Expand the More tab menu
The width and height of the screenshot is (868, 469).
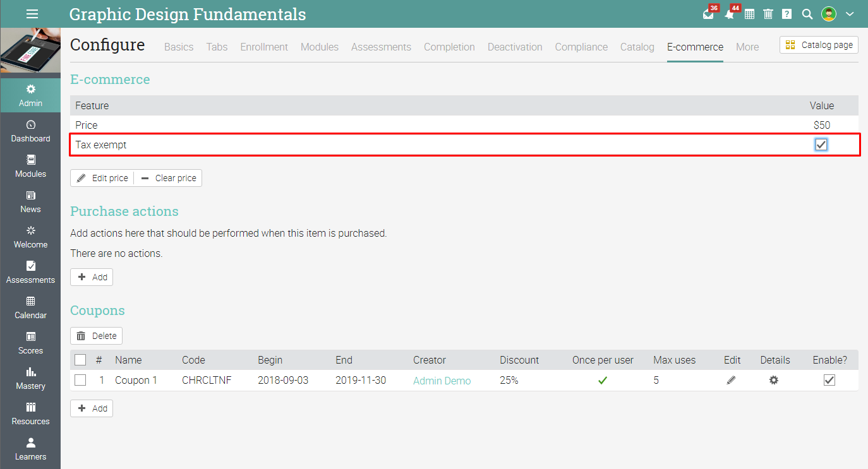pyautogui.click(x=747, y=47)
